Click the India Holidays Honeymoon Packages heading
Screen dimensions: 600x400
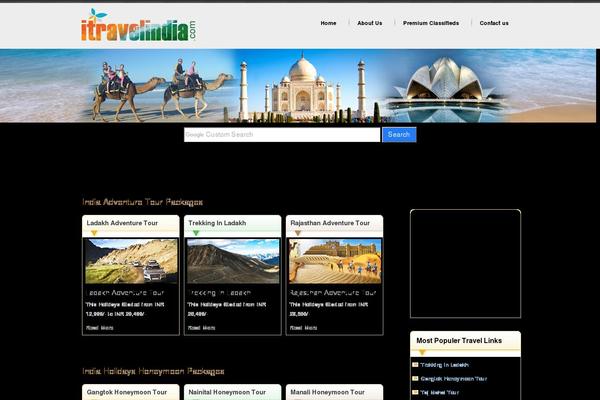pyautogui.click(x=153, y=371)
